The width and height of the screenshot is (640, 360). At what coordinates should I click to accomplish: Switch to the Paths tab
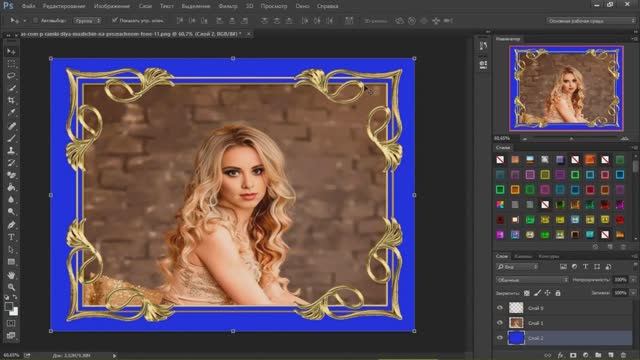click(x=548, y=256)
